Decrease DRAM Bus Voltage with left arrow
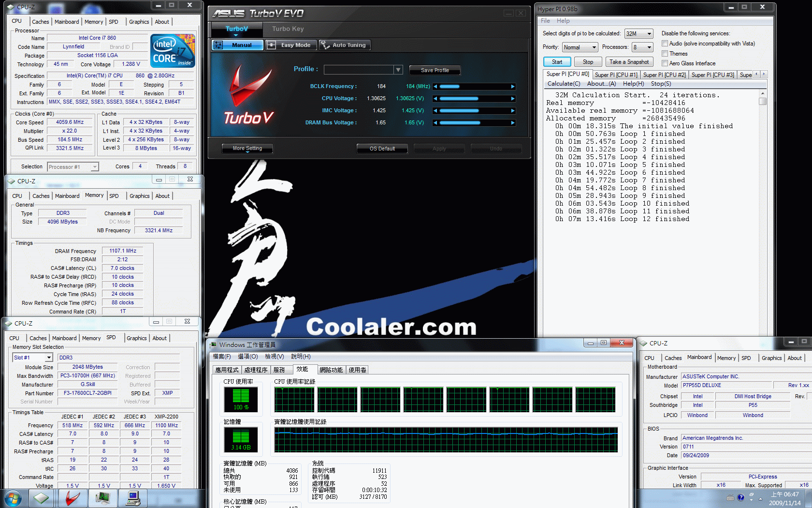812x508 pixels. pos(435,123)
